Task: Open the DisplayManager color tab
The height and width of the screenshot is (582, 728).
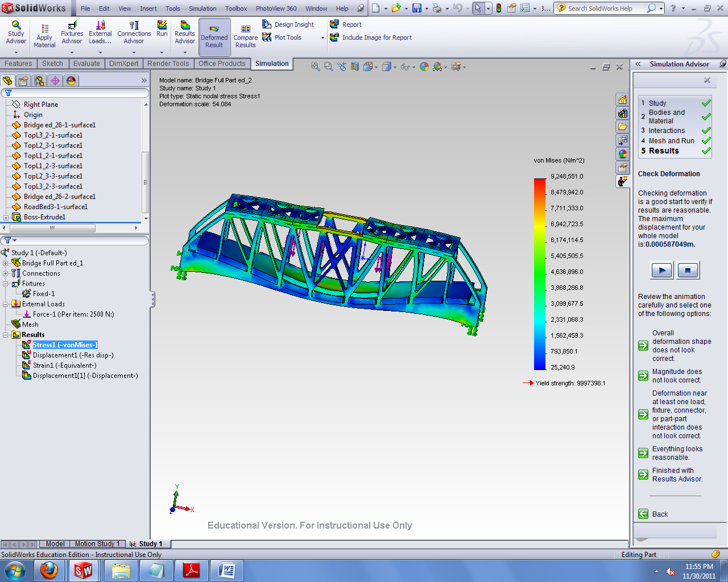Action: point(71,81)
